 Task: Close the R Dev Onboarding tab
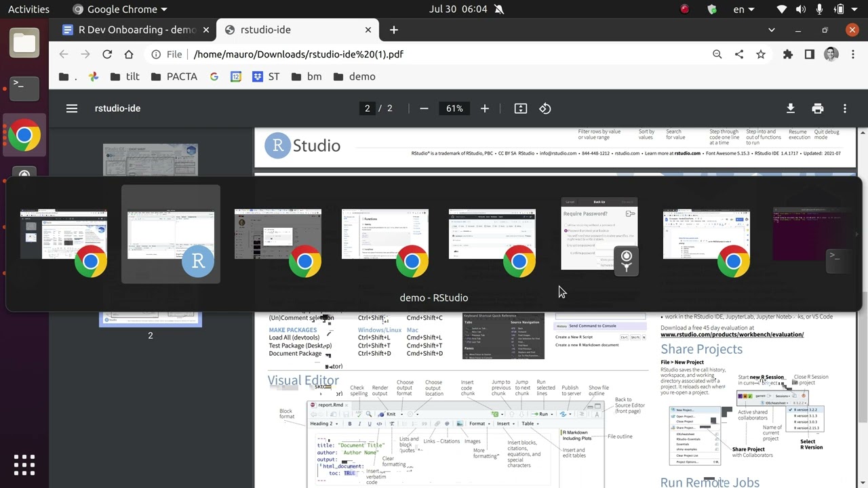pos(206,30)
